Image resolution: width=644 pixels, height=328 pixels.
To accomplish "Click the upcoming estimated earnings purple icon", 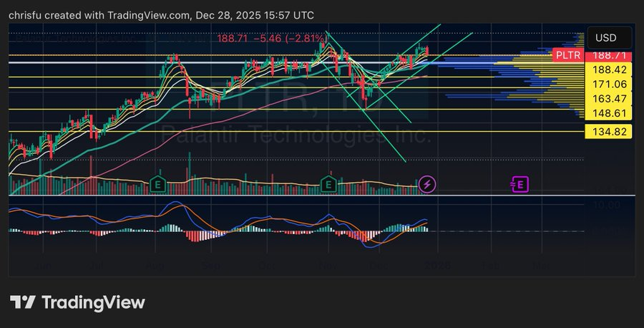I will (519, 185).
